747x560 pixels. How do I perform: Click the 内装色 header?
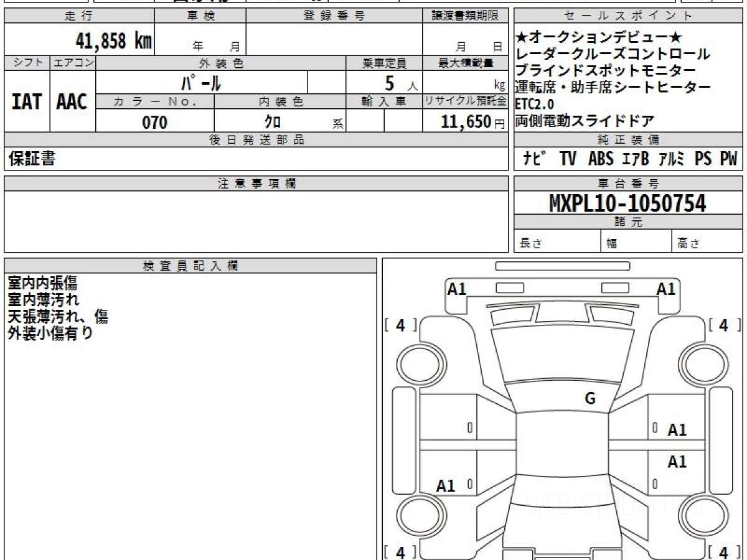(280, 102)
